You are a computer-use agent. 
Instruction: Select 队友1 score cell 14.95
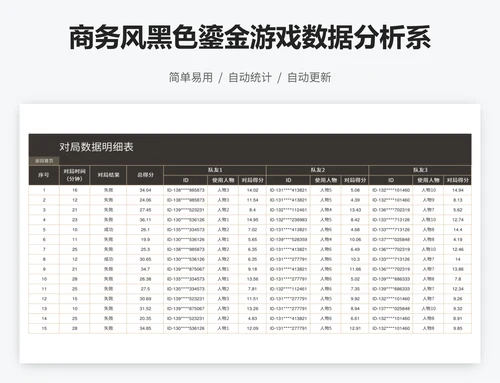[252, 220]
